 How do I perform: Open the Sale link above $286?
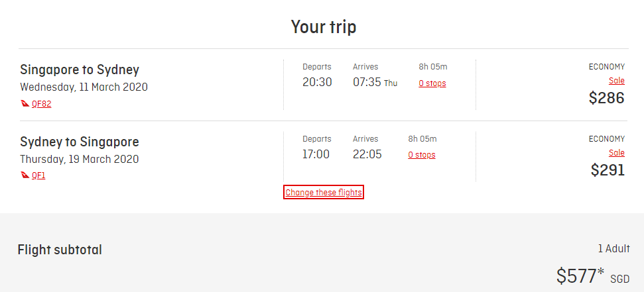coord(617,81)
